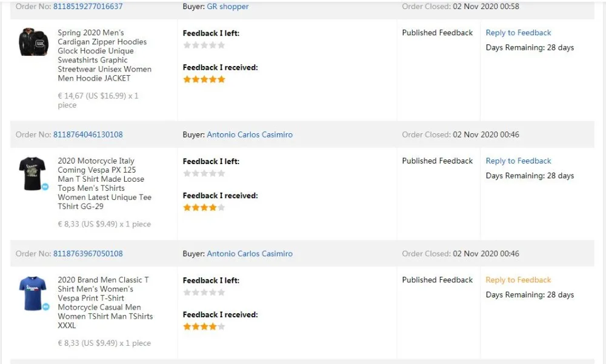Click four-star received rating on the blue Vespa shirt order
This screenshot has width=606, height=364.
(204, 327)
